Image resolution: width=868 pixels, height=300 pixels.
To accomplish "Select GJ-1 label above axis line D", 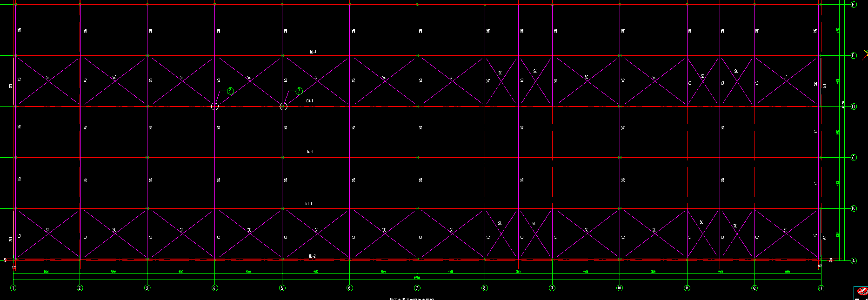I will [x=310, y=101].
